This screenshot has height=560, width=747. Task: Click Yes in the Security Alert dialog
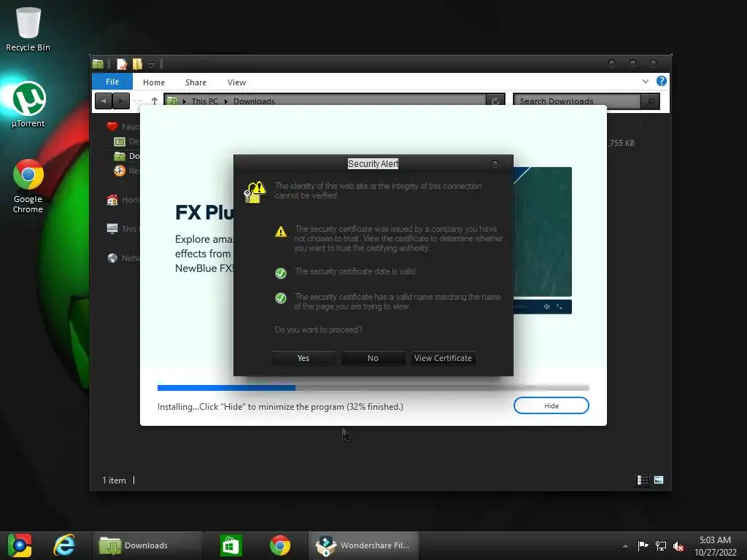303,358
